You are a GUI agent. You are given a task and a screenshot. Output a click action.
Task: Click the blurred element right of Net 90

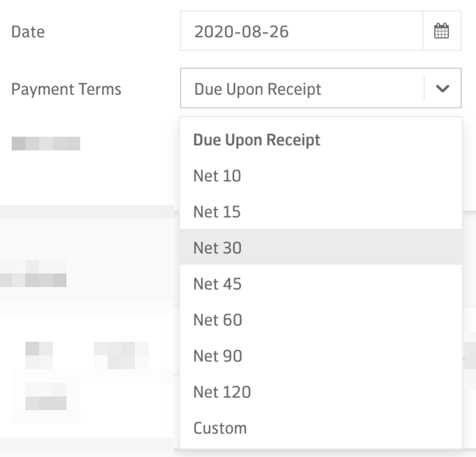pos(470,355)
